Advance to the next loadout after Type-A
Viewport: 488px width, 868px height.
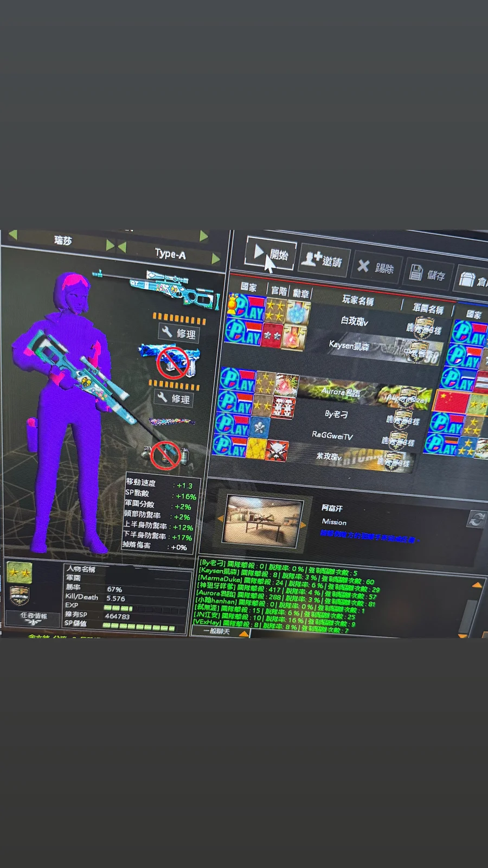[x=216, y=258]
